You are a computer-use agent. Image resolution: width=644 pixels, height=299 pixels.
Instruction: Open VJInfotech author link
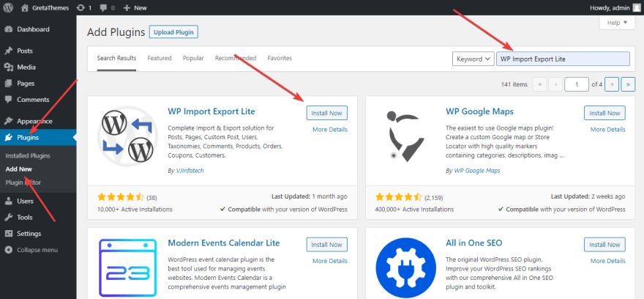click(x=189, y=171)
